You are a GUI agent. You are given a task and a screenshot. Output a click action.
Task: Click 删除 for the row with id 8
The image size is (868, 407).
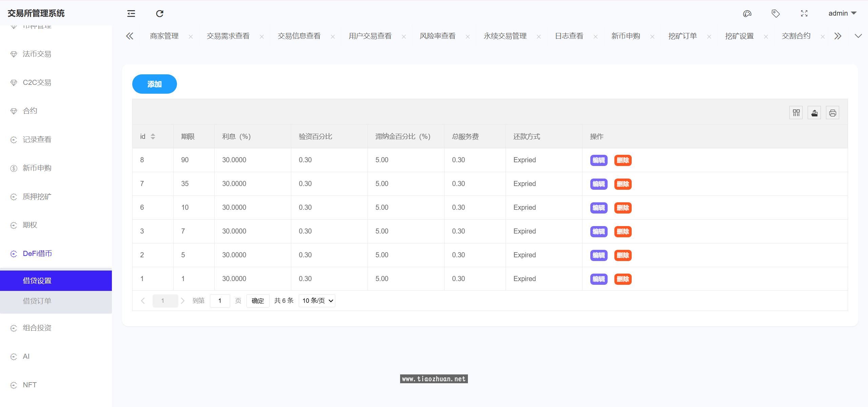click(x=623, y=160)
